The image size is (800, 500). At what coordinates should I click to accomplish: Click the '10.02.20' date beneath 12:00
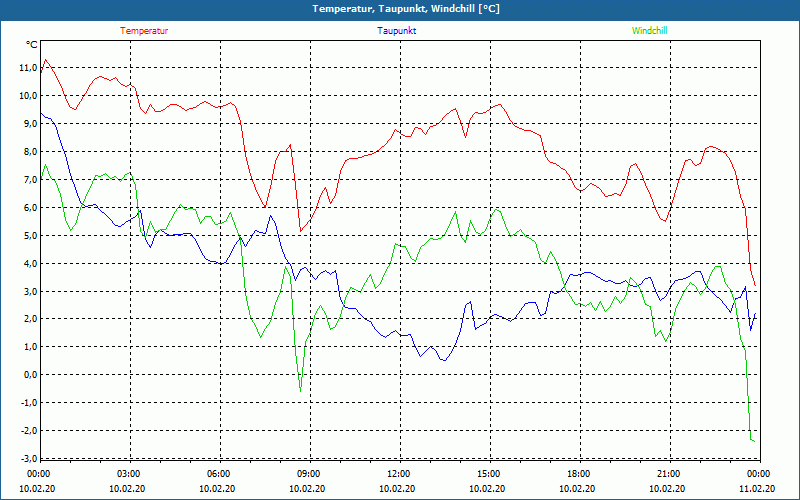[x=397, y=488]
